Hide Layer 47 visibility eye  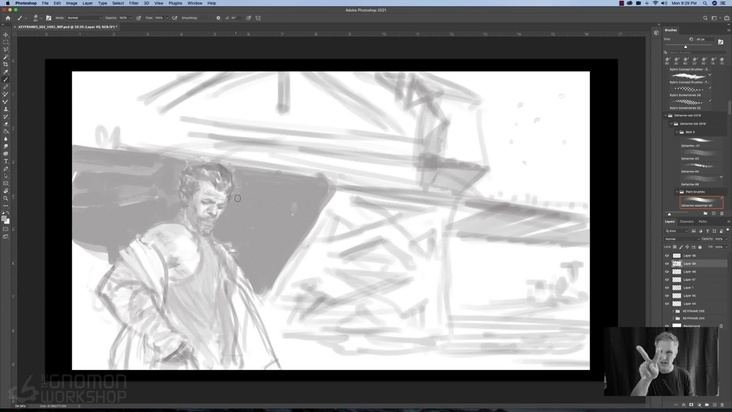(x=667, y=279)
